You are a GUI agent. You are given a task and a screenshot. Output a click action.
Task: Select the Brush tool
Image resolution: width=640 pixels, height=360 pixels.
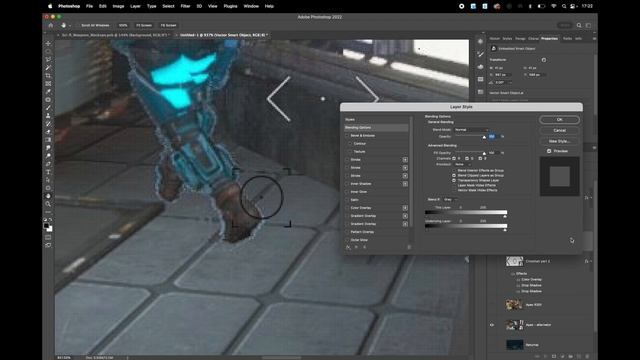point(48,108)
